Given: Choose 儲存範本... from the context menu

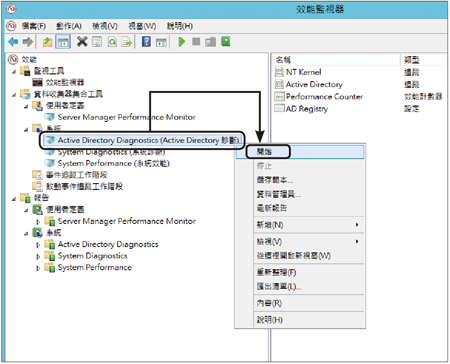Looking at the screenshot, I should 300,180.
